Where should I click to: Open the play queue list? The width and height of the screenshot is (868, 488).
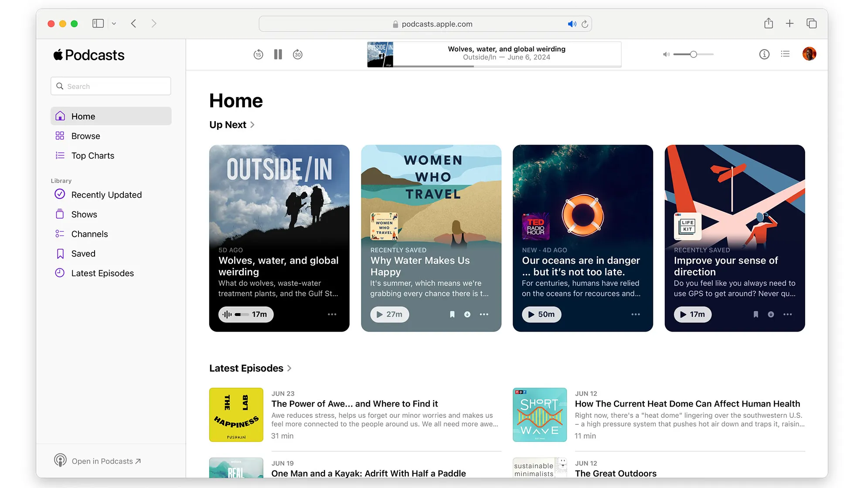point(785,54)
